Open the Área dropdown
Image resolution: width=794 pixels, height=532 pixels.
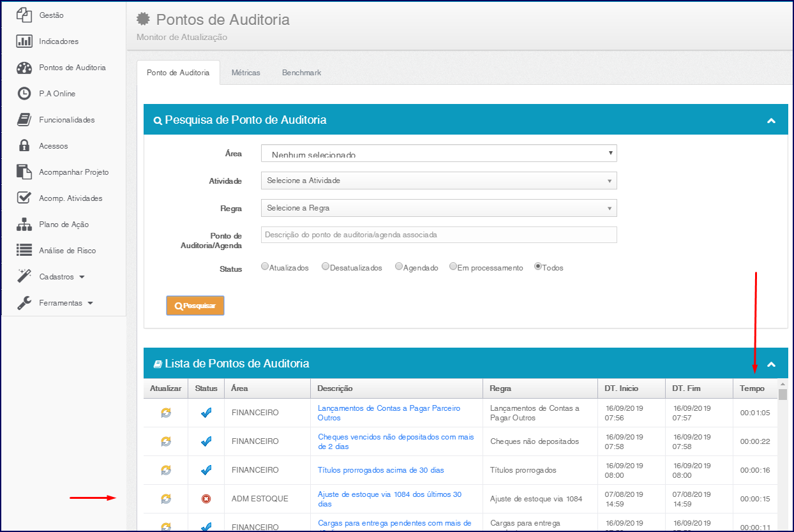click(439, 153)
